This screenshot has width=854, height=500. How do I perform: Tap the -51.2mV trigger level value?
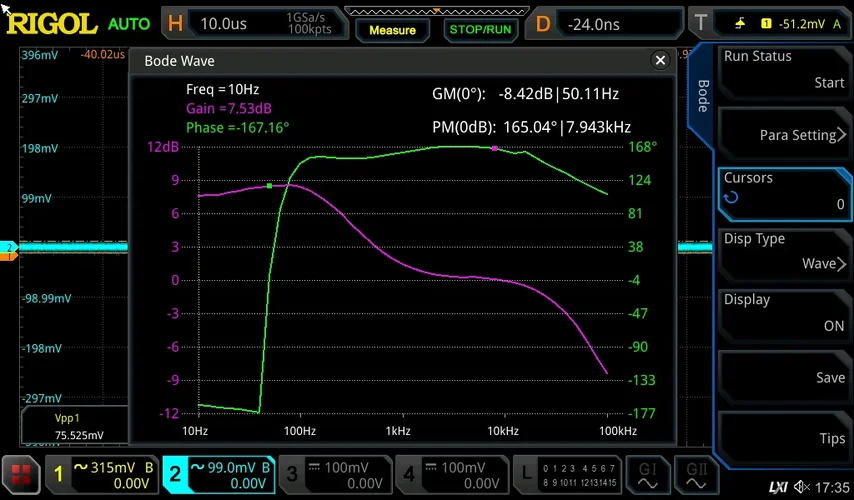pos(801,23)
